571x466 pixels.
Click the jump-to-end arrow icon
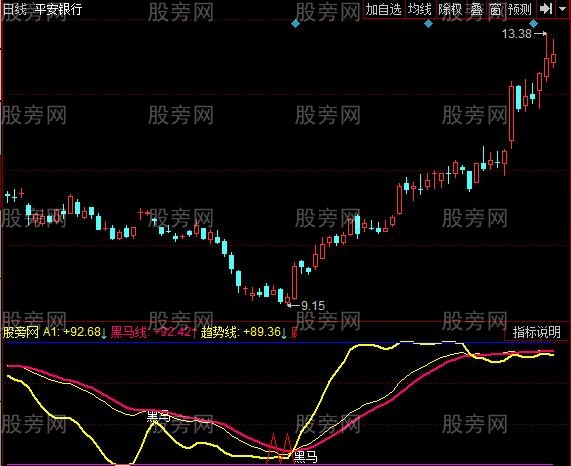point(546,9)
